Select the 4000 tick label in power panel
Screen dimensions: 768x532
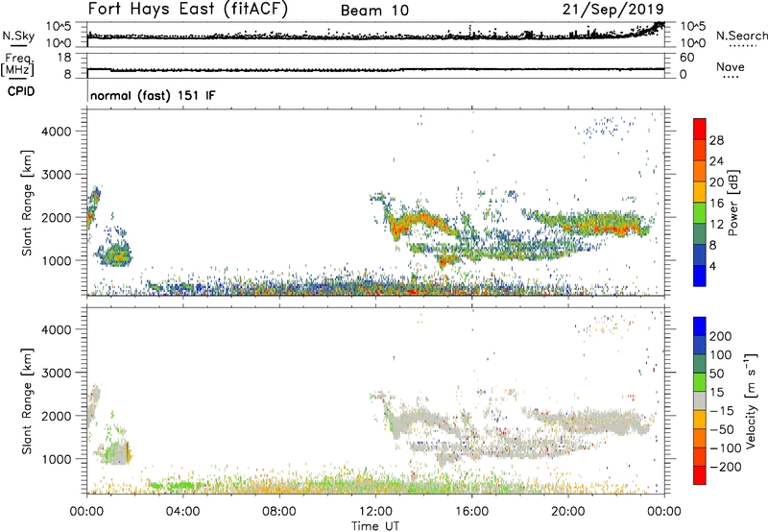coord(57,132)
